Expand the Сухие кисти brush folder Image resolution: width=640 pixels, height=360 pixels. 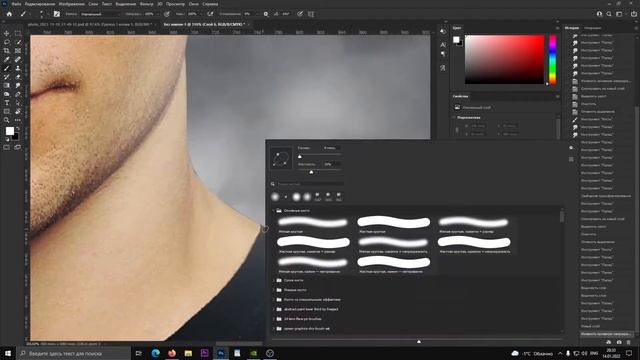[273, 280]
